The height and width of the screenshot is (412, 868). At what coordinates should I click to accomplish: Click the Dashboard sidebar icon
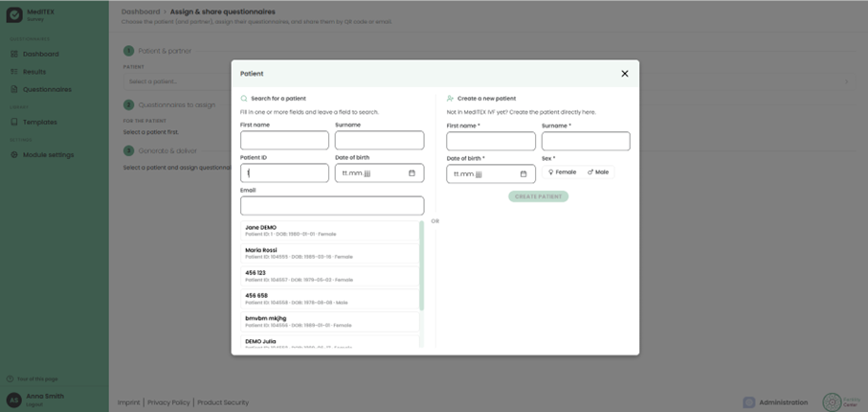14,55
